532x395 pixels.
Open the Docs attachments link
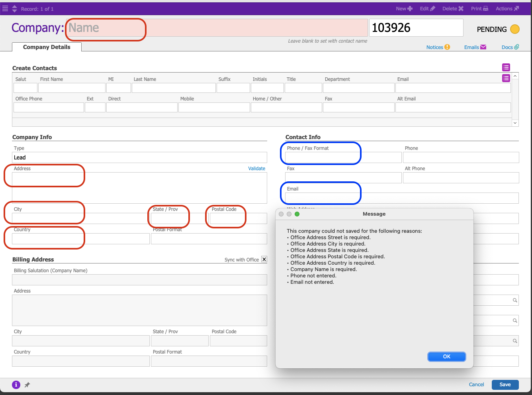[x=510, y=47]
